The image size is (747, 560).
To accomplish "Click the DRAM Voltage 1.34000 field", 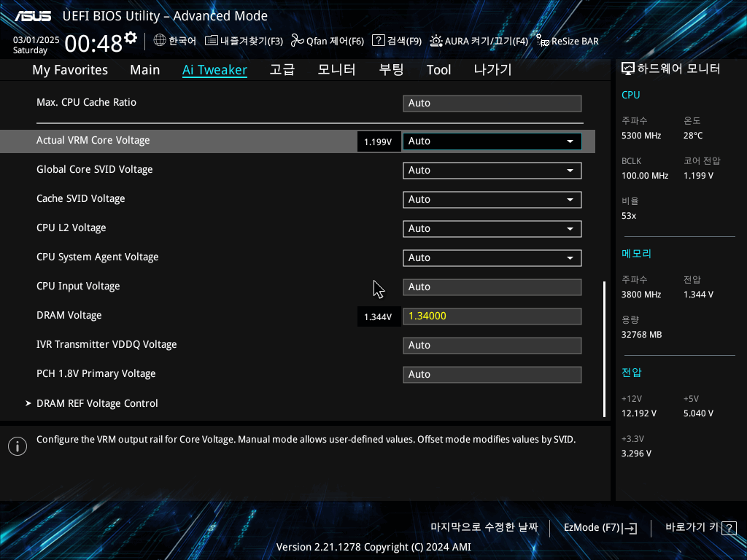I will click(x=492, y=316).
